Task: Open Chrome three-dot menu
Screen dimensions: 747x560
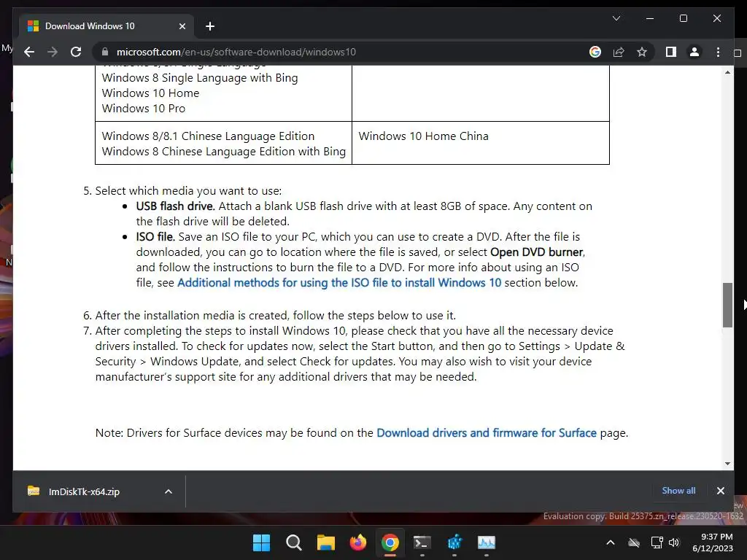Action: 718,52
